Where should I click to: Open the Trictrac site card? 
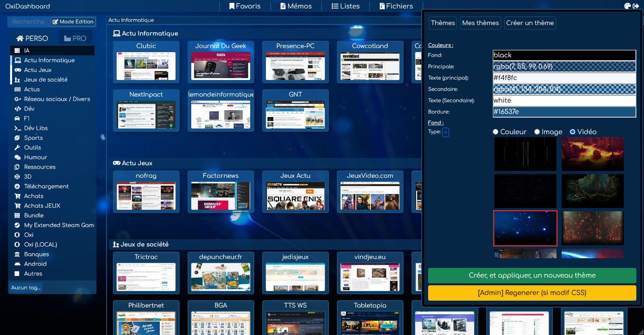point(146,273)
